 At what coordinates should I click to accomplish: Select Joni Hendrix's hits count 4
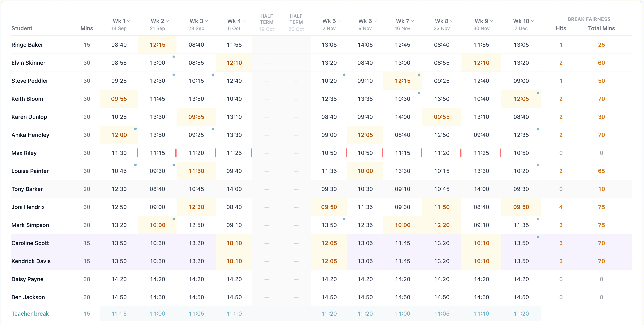561,207
